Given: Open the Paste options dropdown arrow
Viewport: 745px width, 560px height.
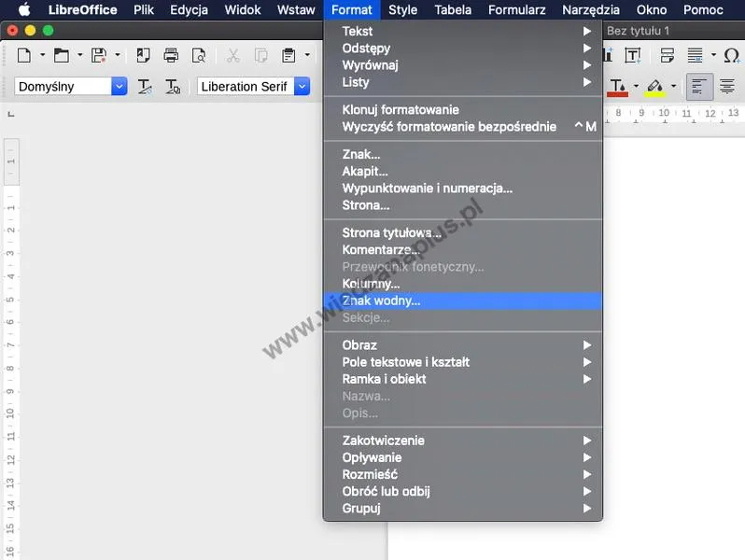Looking at the screenshot, I should pyautogui.click(x=307, y=55).
